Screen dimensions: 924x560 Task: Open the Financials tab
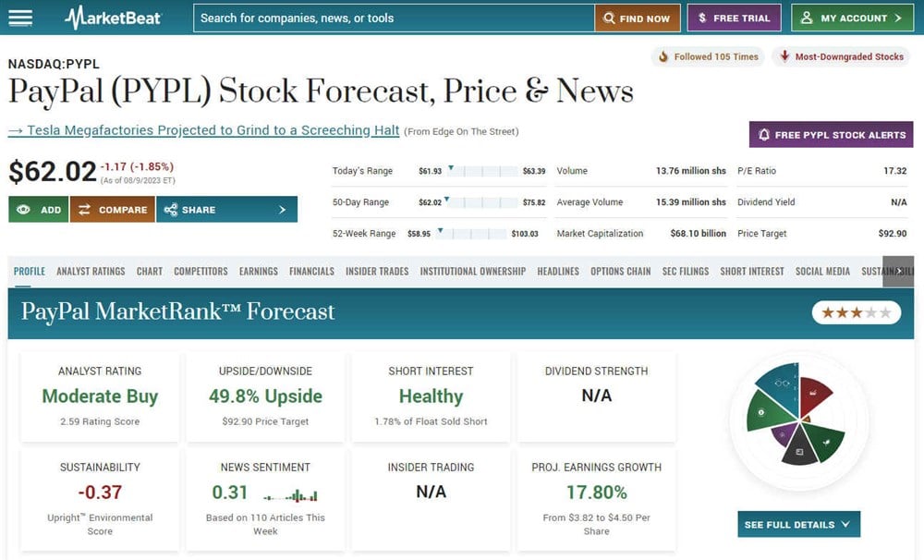coord(311,271)
